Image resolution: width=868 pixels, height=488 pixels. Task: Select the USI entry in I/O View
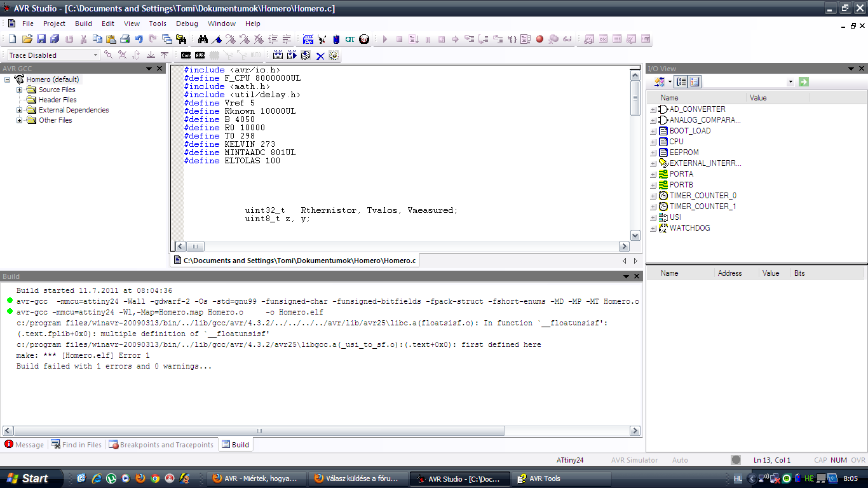click(675, 217)
